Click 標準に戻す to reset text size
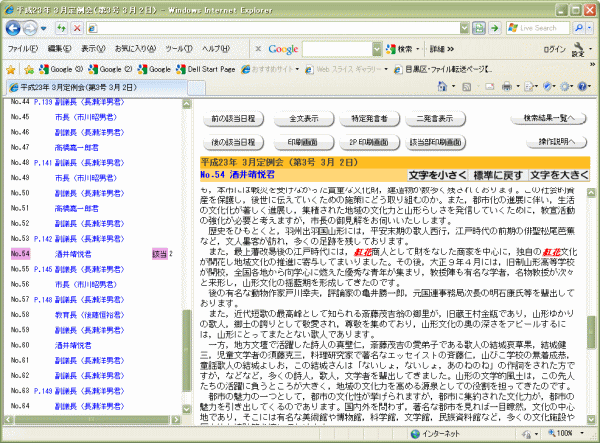Image resolution: width=600 pixels, height=443 pixels. point(498,175)
